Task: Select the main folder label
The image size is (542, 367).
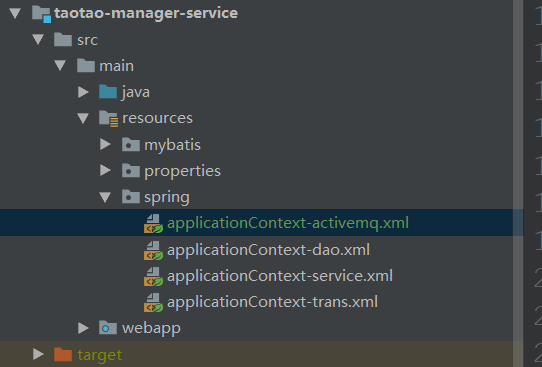Action: point(116,66)
